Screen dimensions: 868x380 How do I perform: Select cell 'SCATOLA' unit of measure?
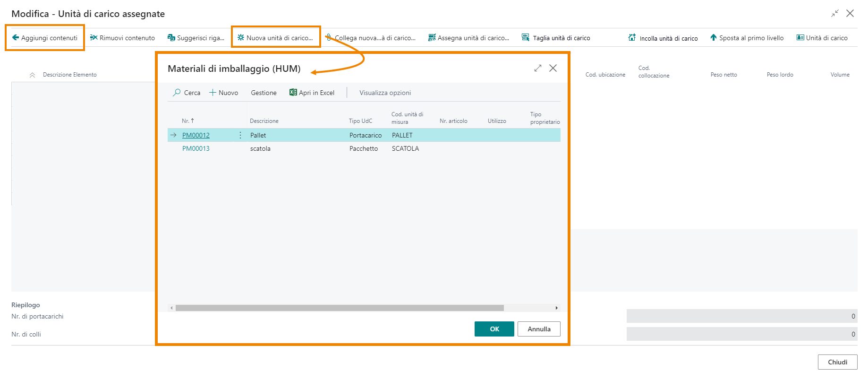[405, 148]
